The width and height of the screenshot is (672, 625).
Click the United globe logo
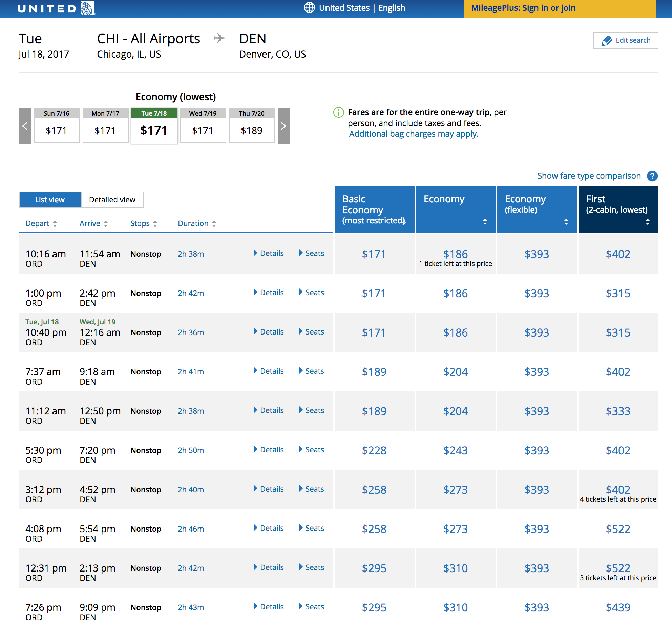coord(88,8)
